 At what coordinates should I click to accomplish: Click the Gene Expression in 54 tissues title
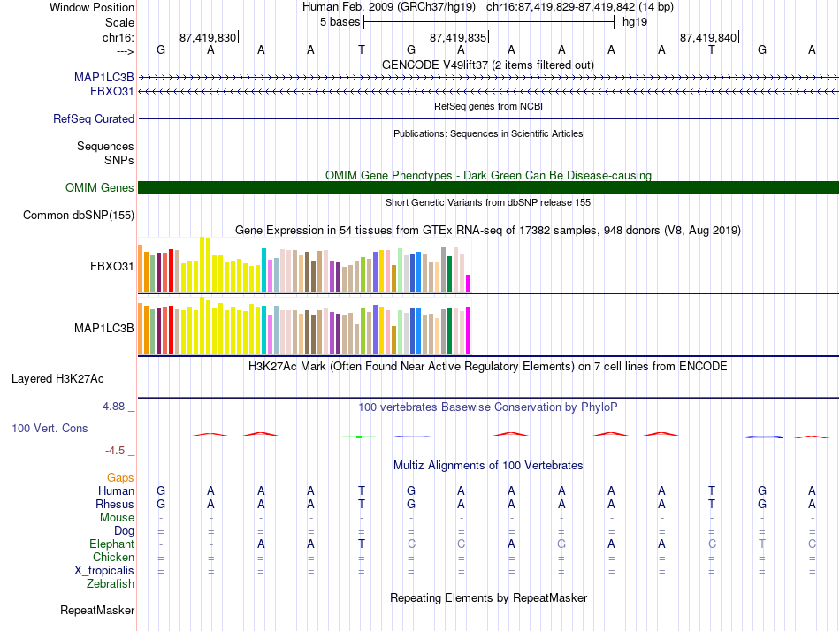click(x=488, y=231)
